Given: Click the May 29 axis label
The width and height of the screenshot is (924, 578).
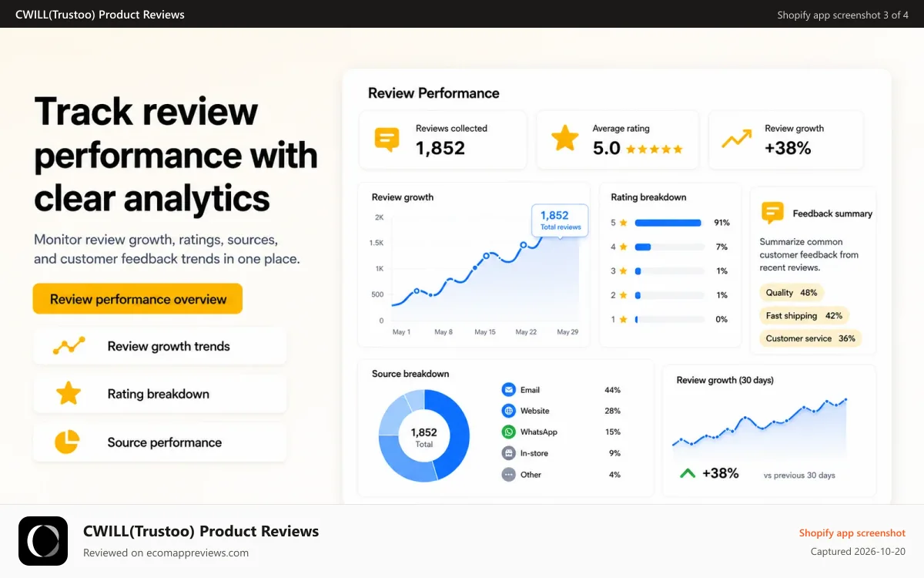Looking at the screenshot, I should click(x=567, y=332).
